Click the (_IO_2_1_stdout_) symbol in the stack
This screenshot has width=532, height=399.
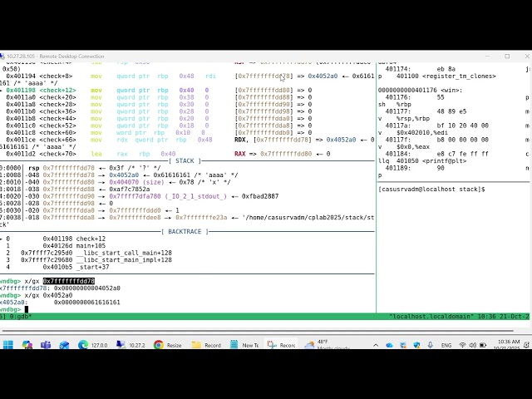click(x=196, y=196)
